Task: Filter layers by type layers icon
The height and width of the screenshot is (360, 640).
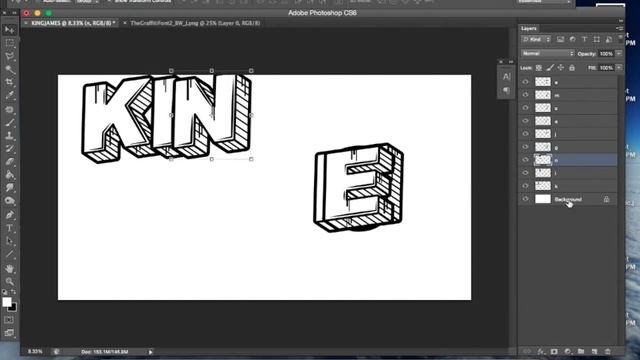Action: [584, 40]
